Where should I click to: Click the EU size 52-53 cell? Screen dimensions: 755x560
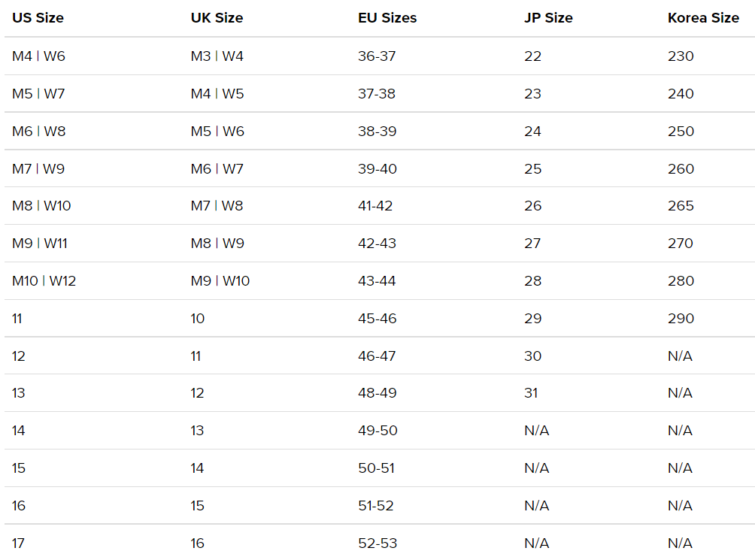pyautogui.click(x=377, y=543)
